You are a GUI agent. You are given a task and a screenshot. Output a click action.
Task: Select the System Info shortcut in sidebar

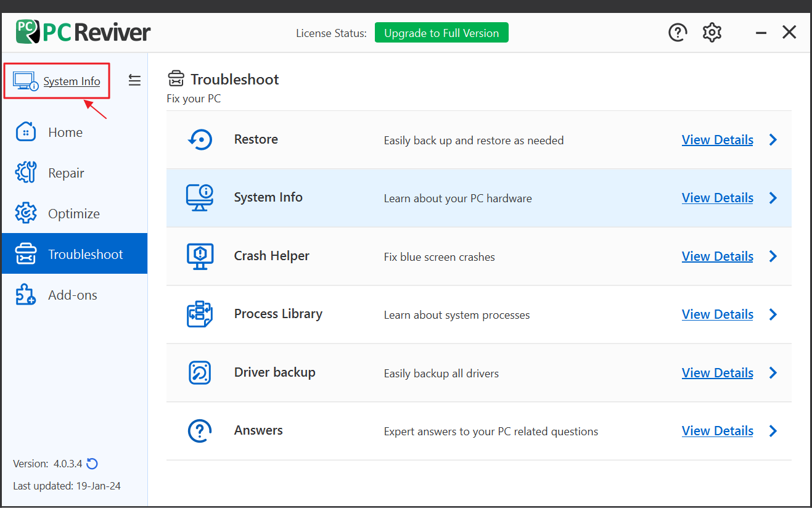click(71, 81)
